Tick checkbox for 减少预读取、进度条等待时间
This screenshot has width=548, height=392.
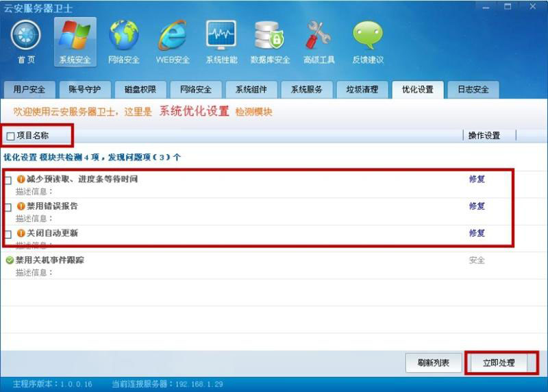(8, 180)
